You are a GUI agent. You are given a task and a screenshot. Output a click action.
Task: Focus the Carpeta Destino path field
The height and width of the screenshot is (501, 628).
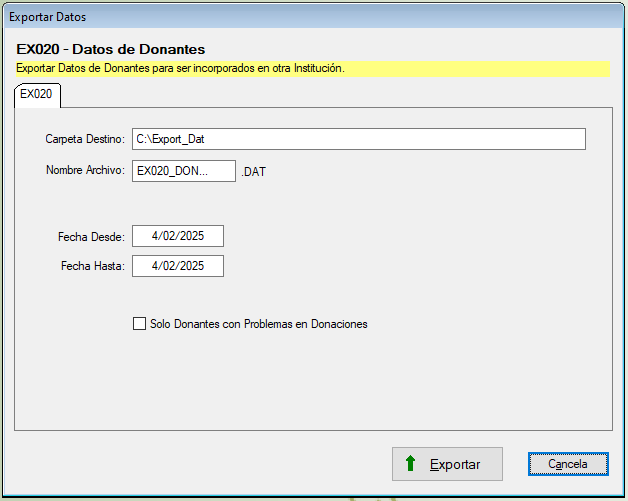(358, 139)
